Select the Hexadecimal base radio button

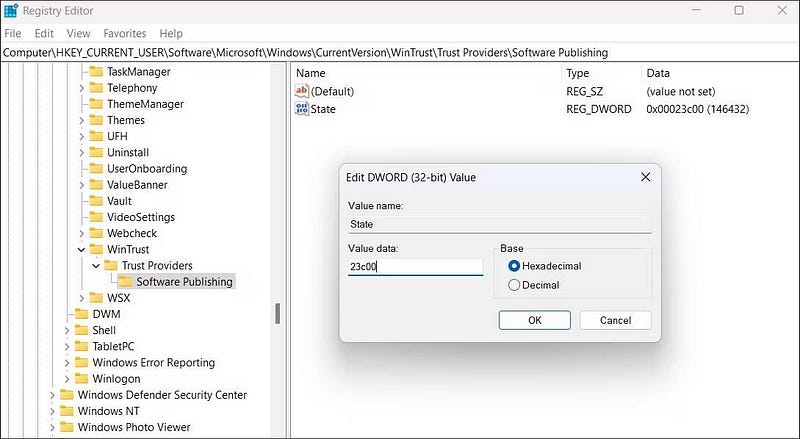click(x=515, y=266)
